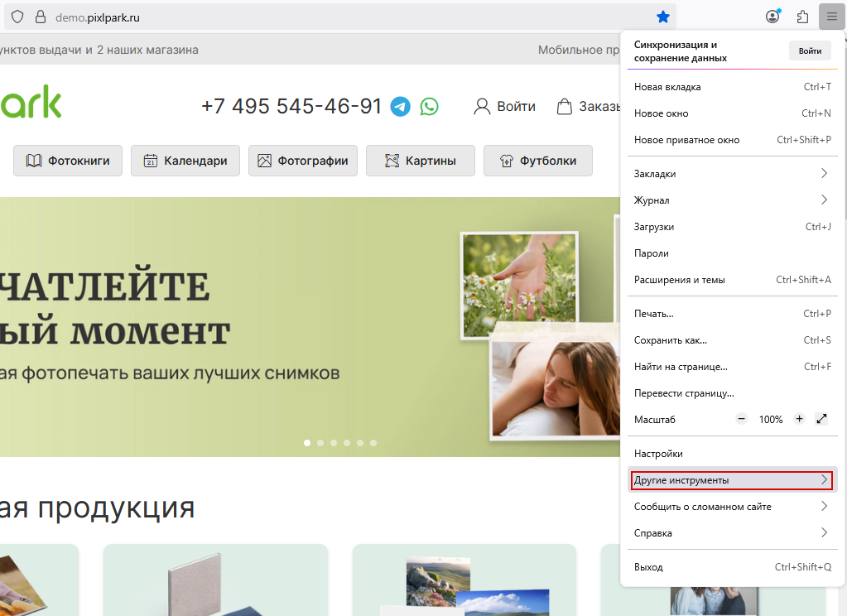
Task: Expand the Журнал submenu
Action: 732,200
